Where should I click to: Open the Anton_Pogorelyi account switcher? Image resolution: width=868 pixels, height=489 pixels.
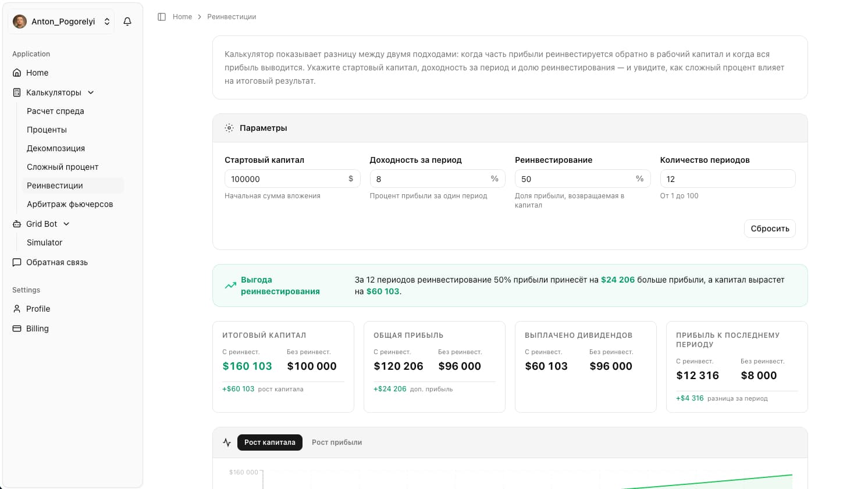coord(62,22)
